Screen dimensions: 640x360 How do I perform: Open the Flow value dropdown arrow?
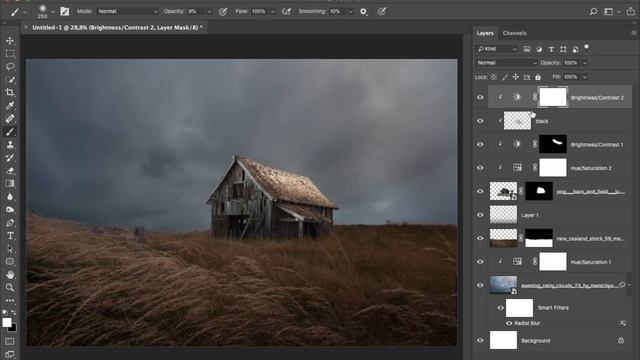click(273, 12)
